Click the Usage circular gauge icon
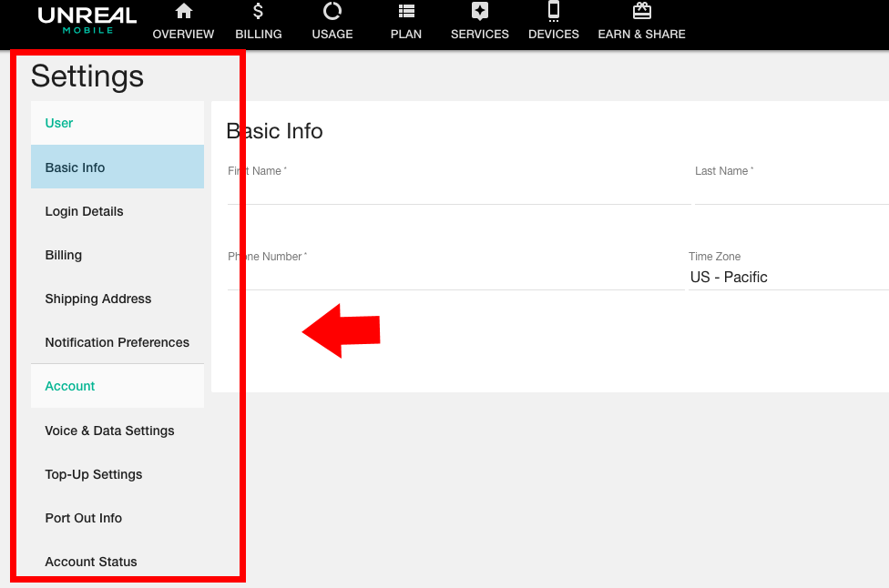 pos(332,11)
